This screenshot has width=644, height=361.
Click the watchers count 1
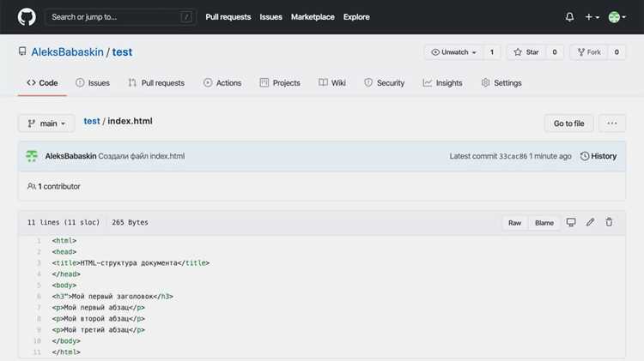[x=492, y=52]
